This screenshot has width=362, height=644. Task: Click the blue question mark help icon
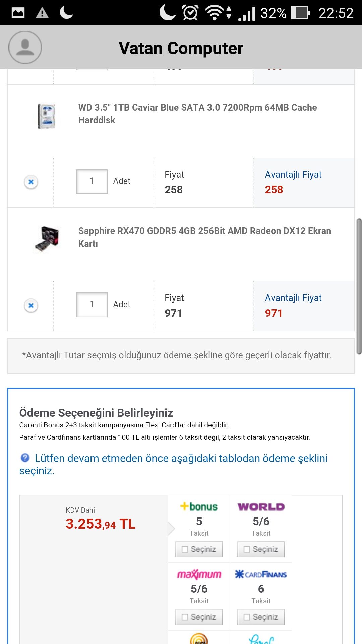pos(25,458)
